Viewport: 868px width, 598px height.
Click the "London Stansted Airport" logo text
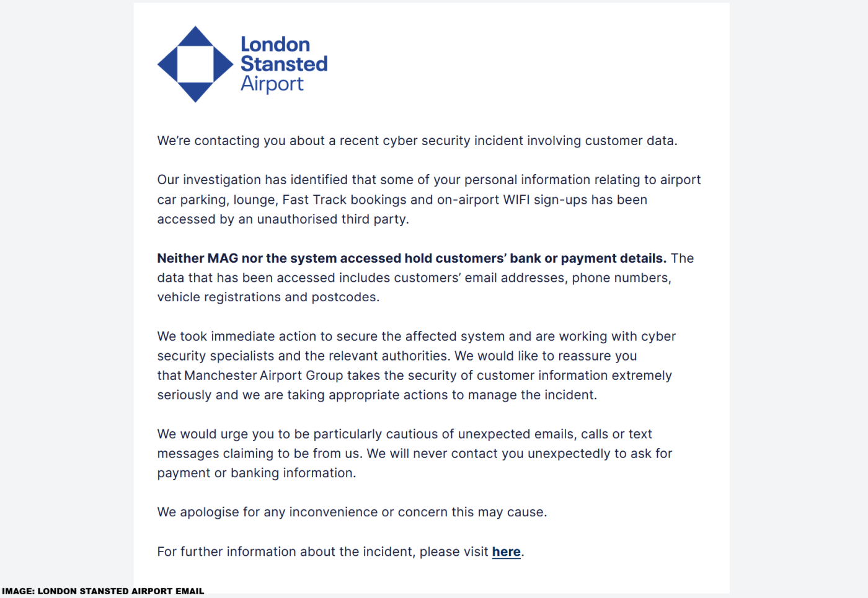284,64
